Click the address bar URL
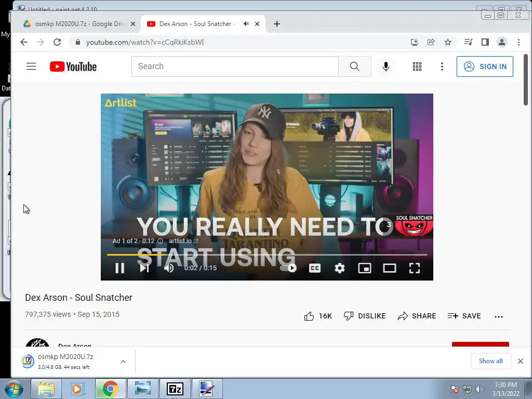Screen dimensions: 532x399 coord(145,42)
